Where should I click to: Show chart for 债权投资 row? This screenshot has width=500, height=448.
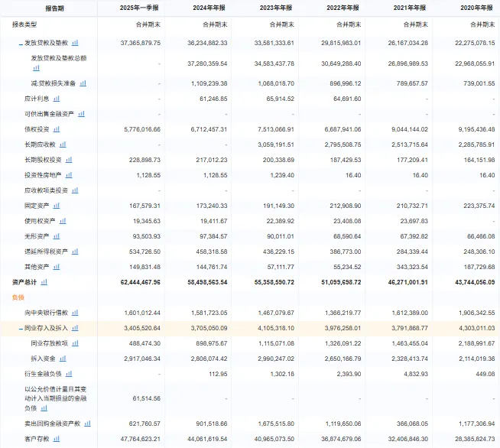pyautogui.click(x=57, y=129)
